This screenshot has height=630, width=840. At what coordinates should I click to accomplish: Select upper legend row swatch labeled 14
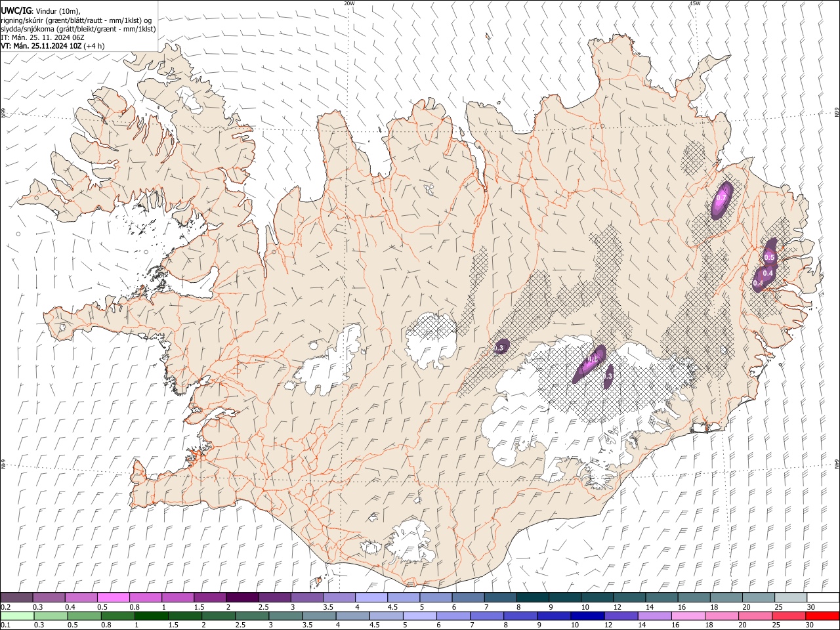click(x=662, y=597)
